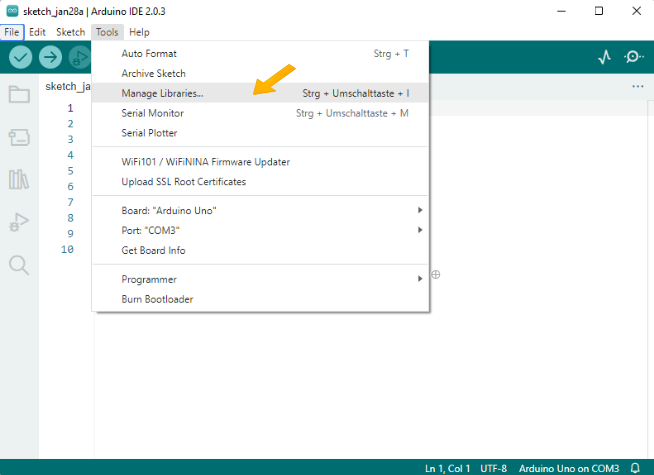Click line number 1 in gutter

(70, 108)
